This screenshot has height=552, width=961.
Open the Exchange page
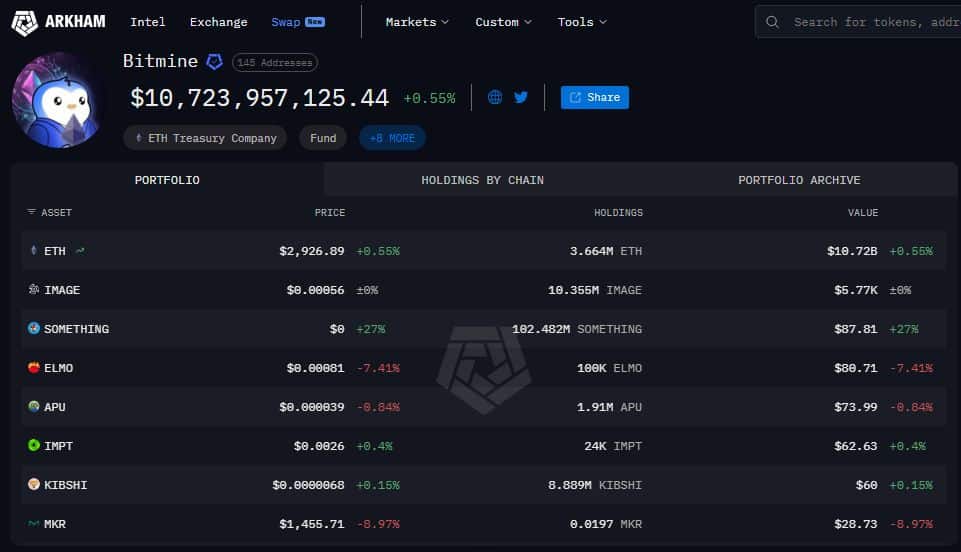click(x=219, y=22)
